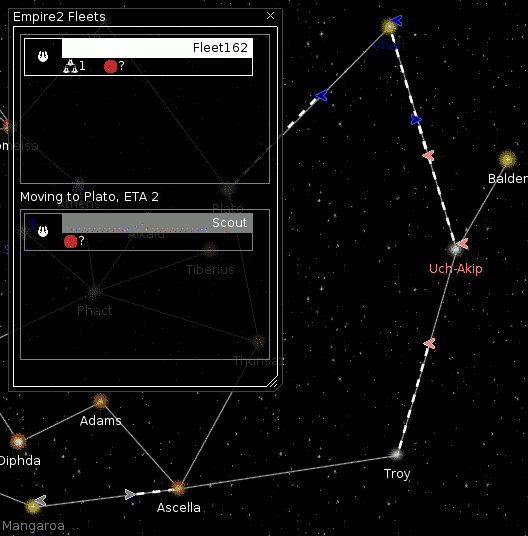The image size is (528, 536).
Task: Click the Uch-Akip system name label
Action: coord(456,269)
